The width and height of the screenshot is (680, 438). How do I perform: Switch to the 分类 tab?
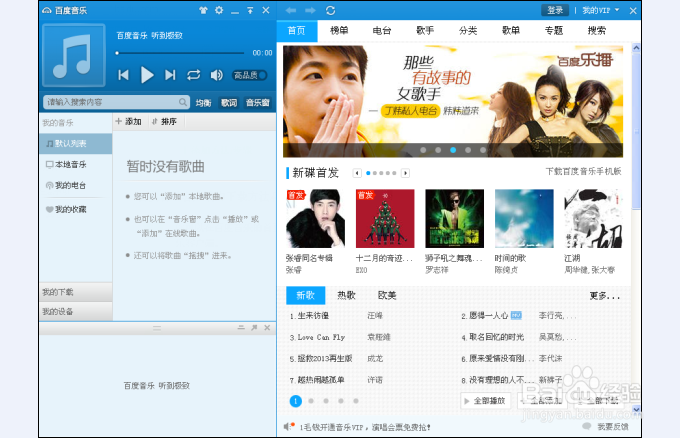coord(468,30)
